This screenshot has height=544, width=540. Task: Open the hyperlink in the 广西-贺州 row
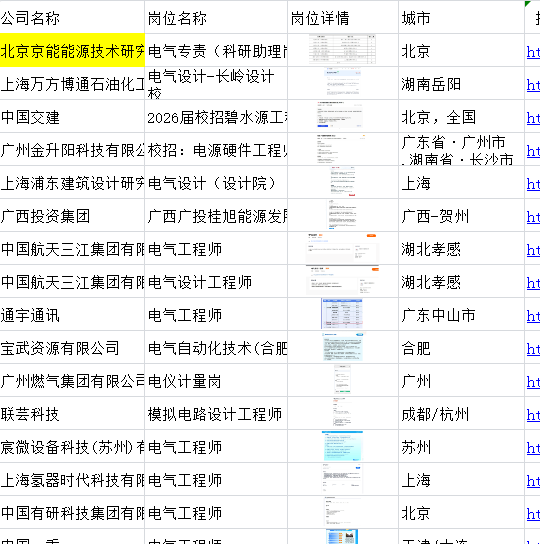(x=533, y=217)
